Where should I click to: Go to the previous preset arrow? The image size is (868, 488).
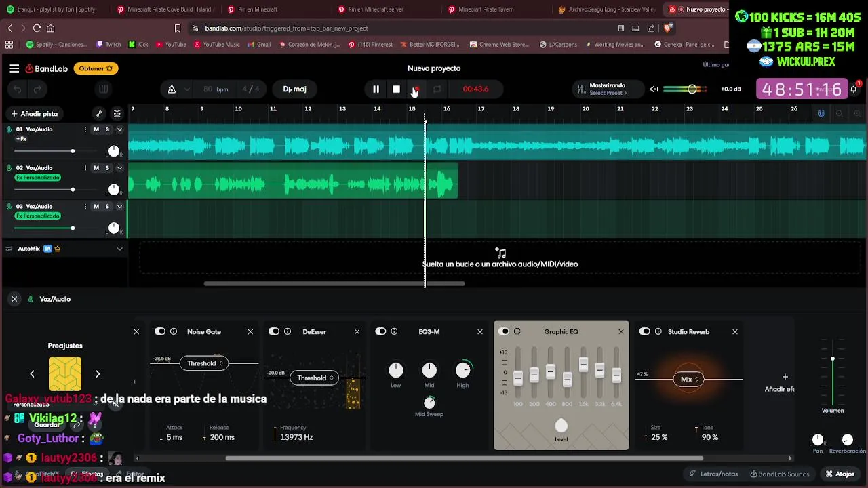tap(32, 374)
